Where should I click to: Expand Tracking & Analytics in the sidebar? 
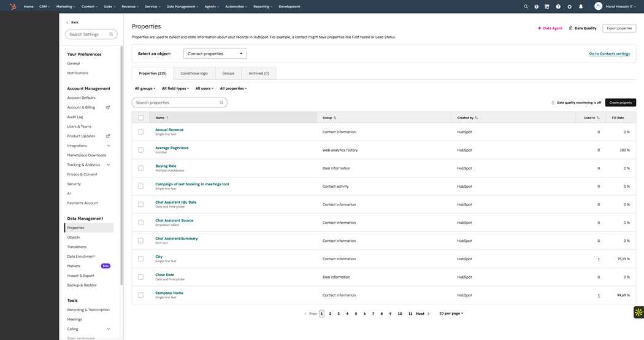pyautogui.click(x=109, y=165)
